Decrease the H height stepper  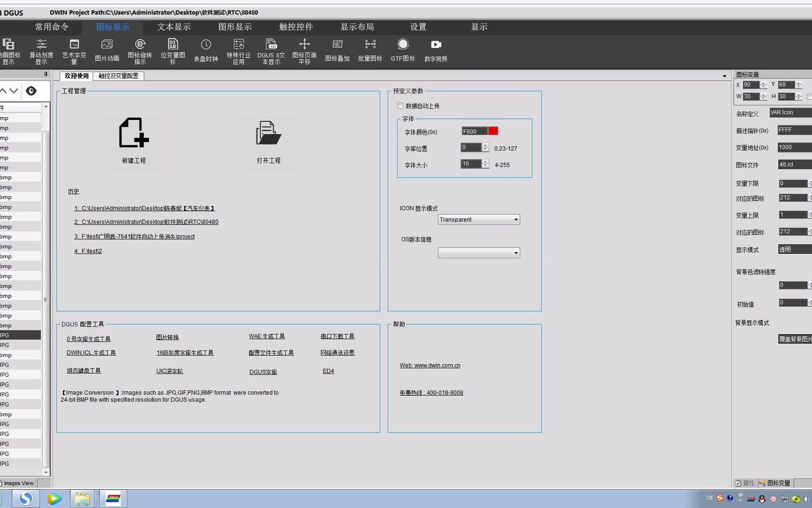point(799,99)
